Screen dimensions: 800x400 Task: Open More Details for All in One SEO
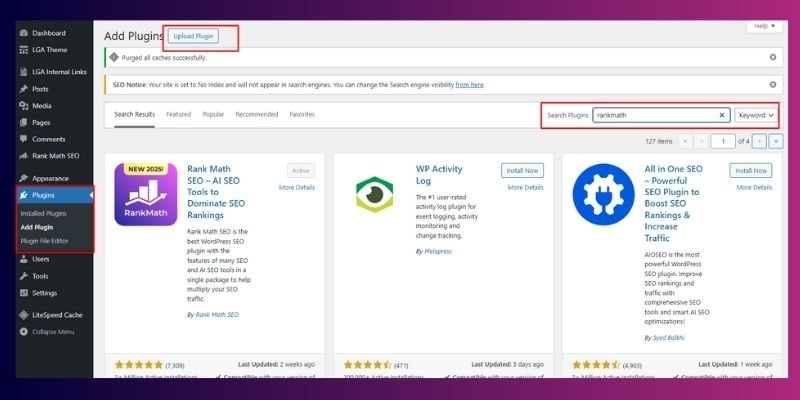coord(754,187)
